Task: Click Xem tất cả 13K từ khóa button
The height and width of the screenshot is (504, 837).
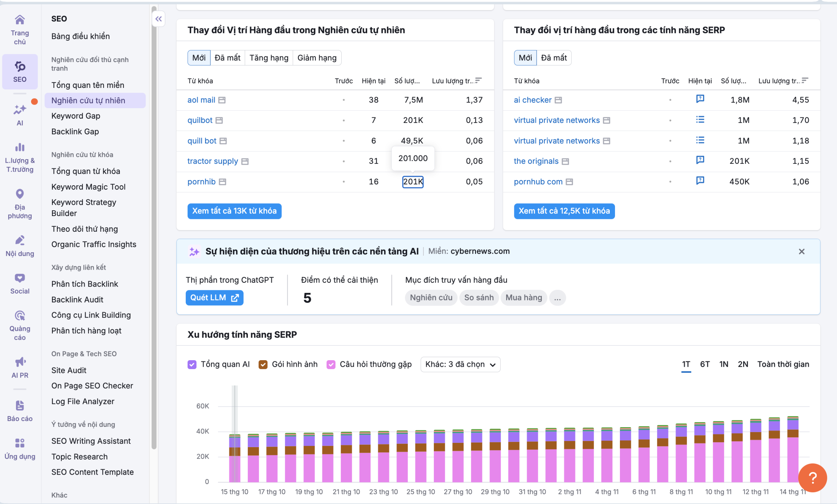Action: coord(234,211)
